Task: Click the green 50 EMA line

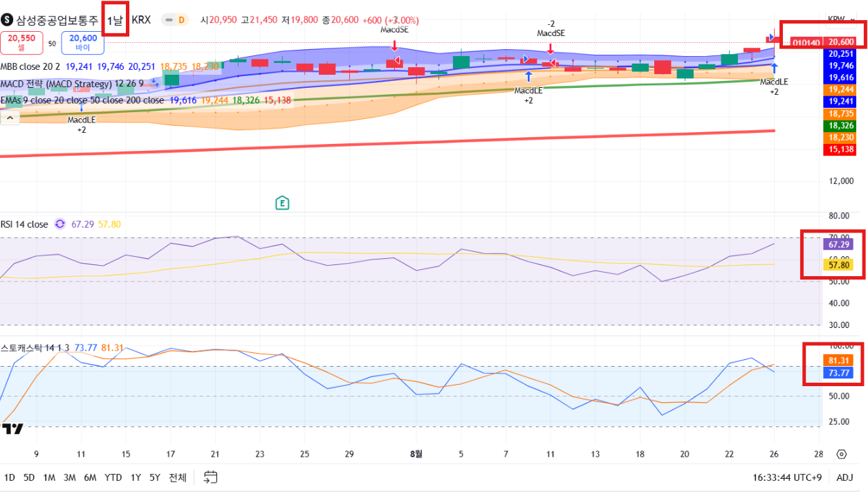Action: 387,97
